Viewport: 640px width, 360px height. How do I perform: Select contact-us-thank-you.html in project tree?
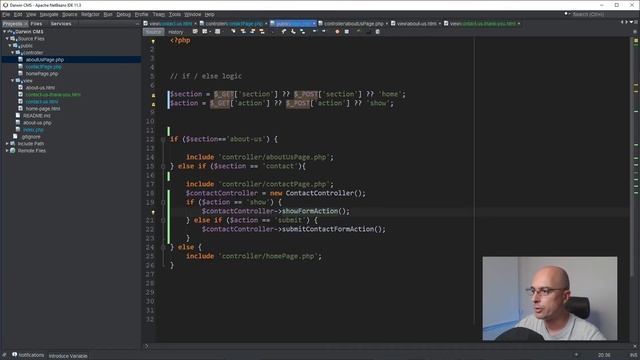[x=53, y=94]
